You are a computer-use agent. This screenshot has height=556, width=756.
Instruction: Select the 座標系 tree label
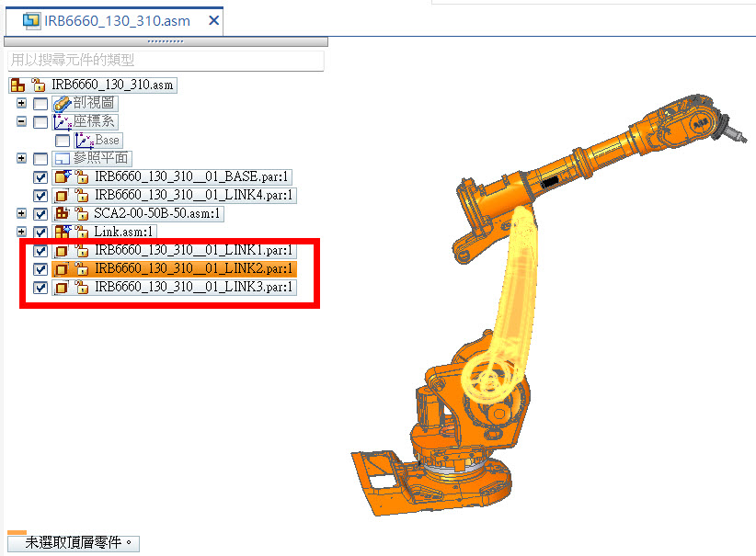(94, 121)
